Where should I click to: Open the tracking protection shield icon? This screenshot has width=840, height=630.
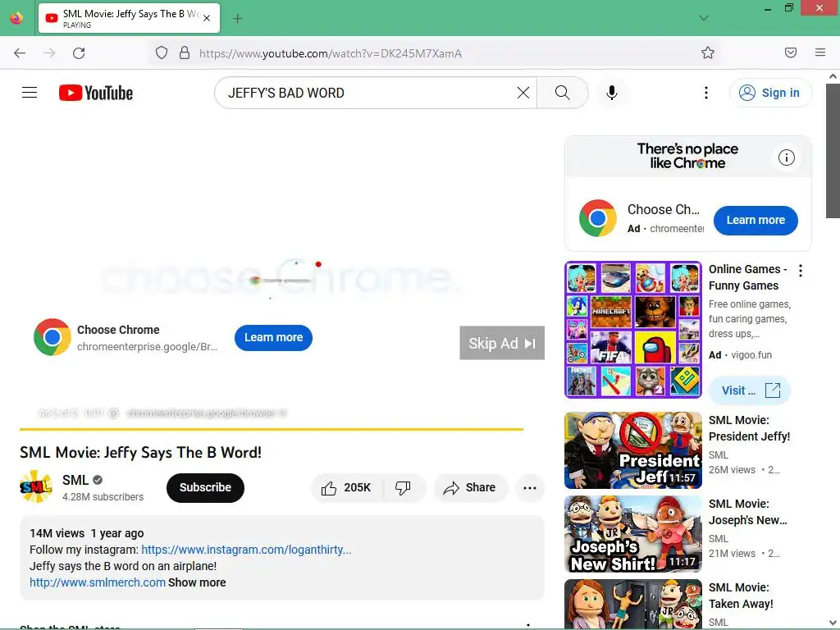point(162,53)
